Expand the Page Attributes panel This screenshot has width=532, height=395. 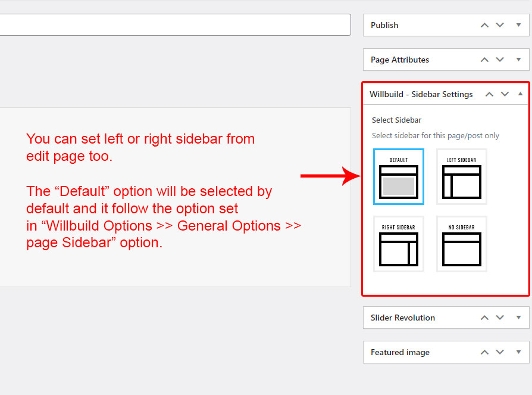coord(519,60)
